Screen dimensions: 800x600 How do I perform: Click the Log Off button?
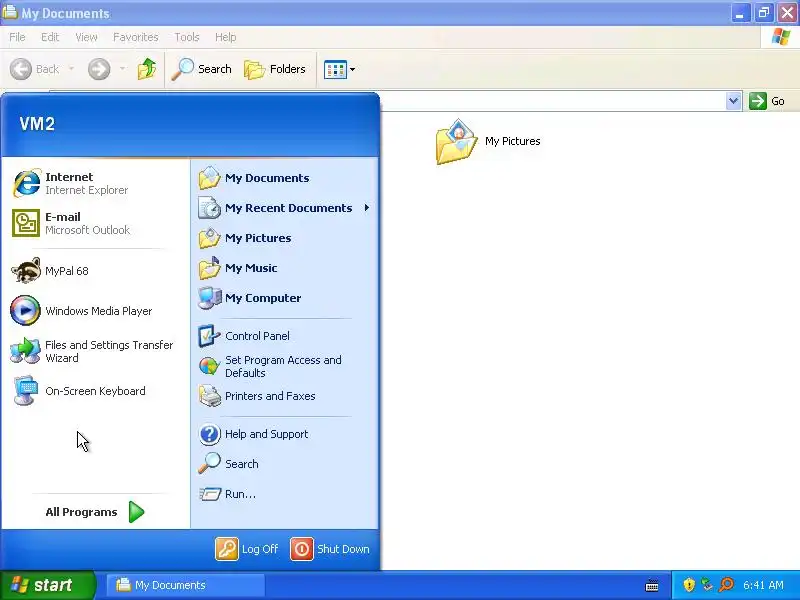[247, 549]
